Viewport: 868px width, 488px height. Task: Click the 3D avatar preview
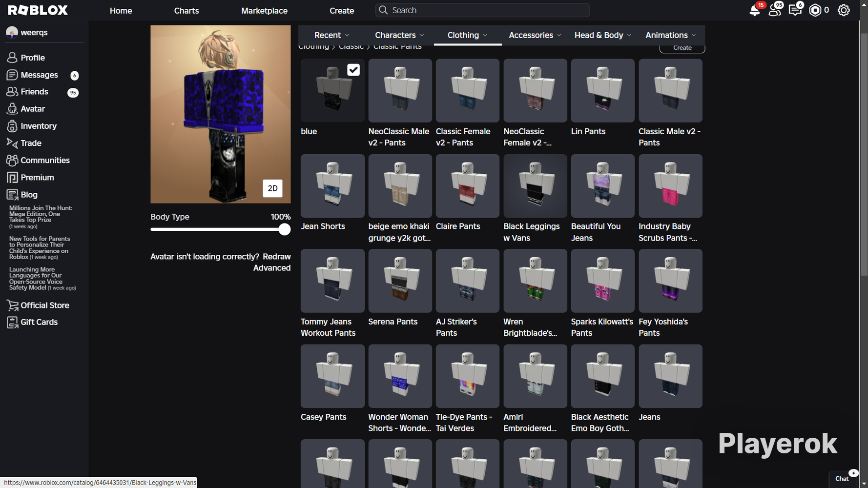point(221,114)
